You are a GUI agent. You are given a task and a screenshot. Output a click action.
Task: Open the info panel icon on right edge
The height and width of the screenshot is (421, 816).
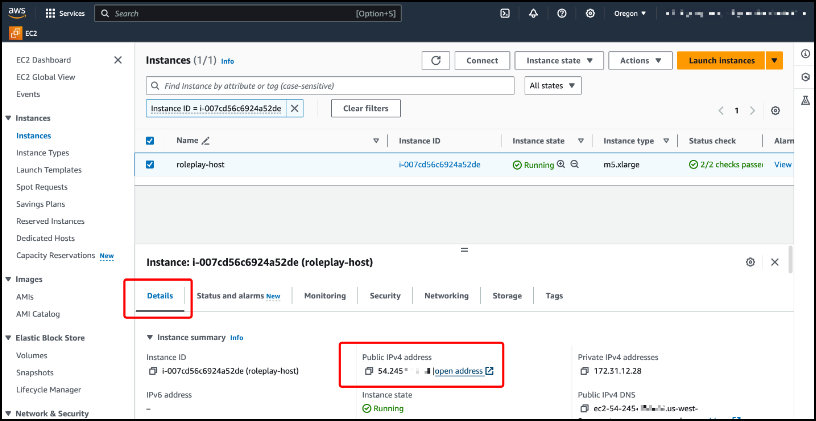click(806, 54)
